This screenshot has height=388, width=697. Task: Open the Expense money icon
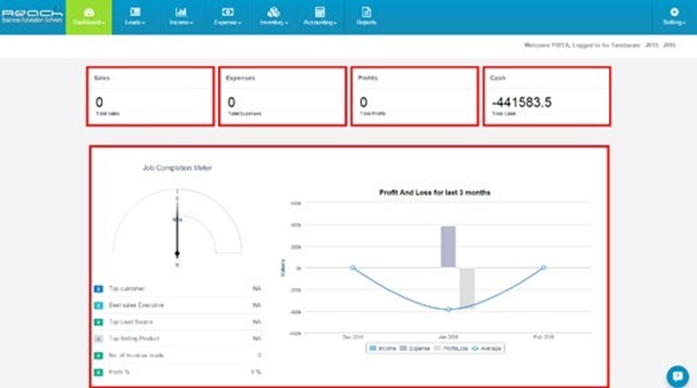tap(228, 12)
